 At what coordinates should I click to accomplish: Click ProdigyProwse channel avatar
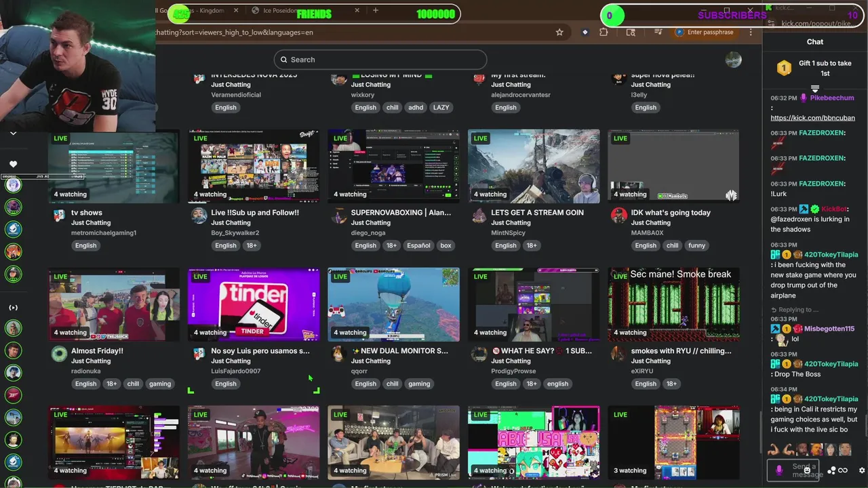click(x=479, y=354)
